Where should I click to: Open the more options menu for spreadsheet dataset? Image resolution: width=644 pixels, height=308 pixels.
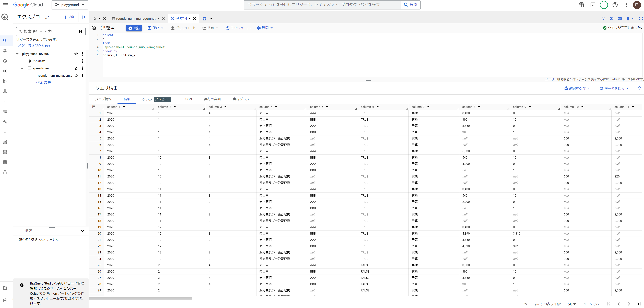click(x=83, y=68)
